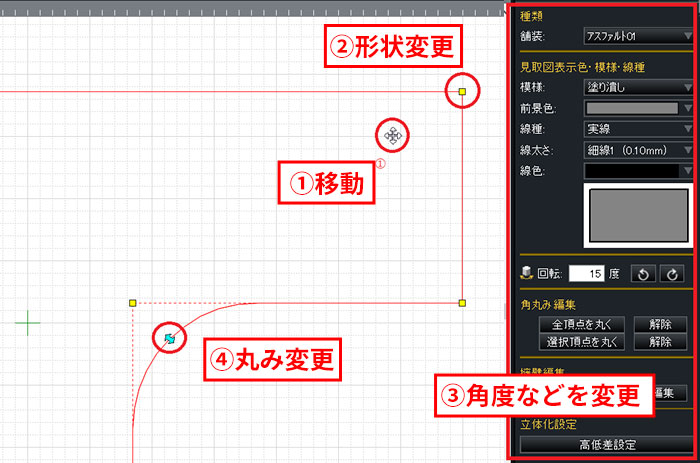Rotate shape counter-clockwise with arrow button
This screenshot has height=463, width=700.
tap(643, 274)
